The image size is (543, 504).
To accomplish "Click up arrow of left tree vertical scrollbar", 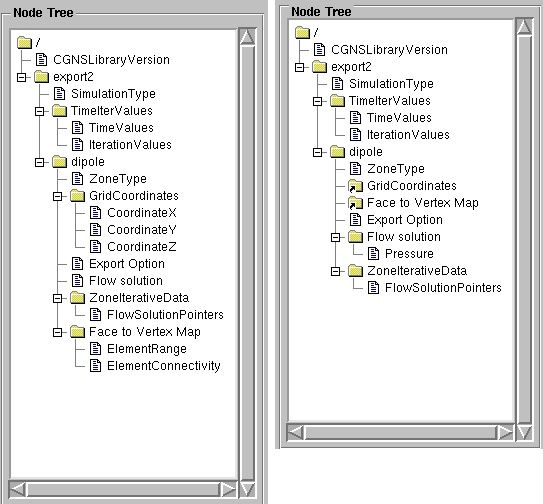I will (x=248, y=37).
